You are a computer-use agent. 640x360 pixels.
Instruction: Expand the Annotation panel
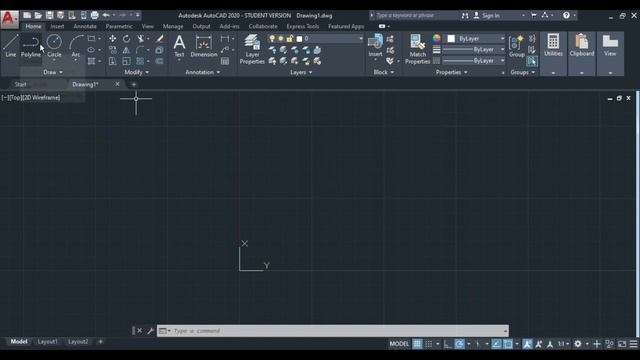coord(203,72)
